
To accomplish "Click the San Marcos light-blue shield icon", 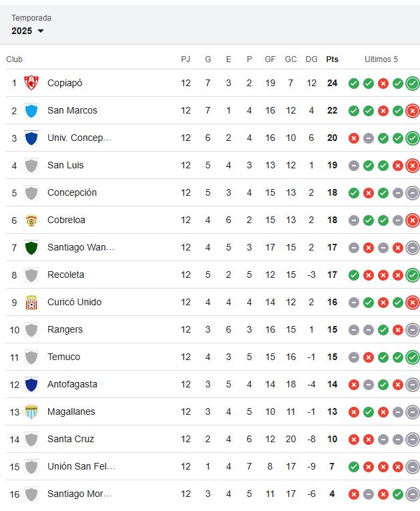I will pos(31,110).
